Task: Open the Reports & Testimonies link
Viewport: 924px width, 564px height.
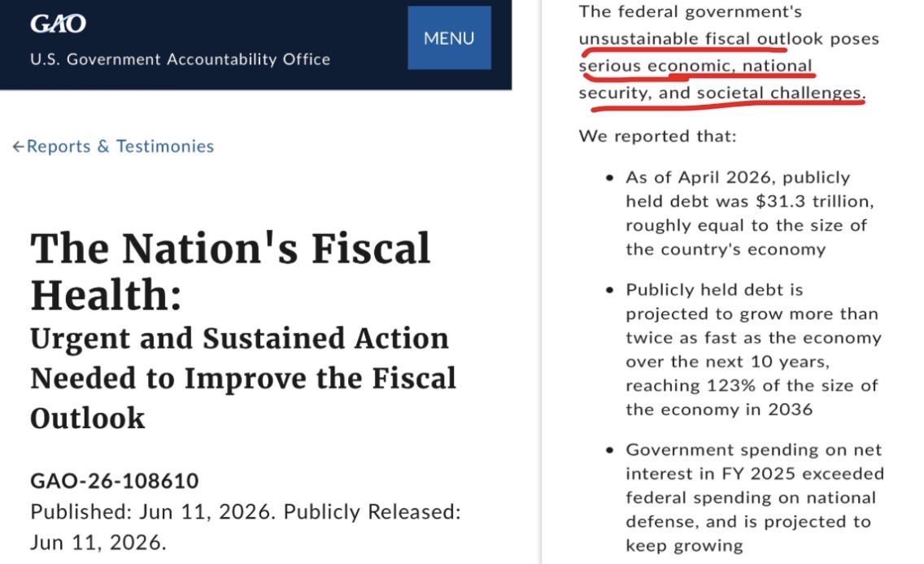Action: (120, 146)
